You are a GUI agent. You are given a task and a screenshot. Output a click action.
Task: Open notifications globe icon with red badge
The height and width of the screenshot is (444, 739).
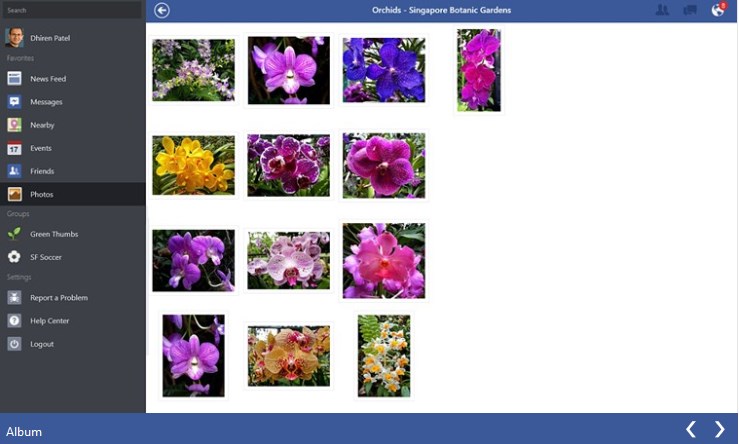[x=718, y=9]
